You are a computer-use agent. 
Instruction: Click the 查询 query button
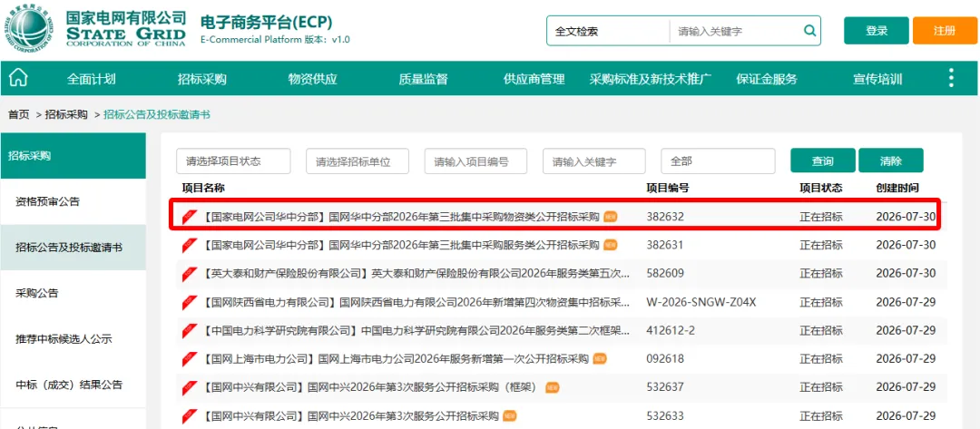coord(822,161)
